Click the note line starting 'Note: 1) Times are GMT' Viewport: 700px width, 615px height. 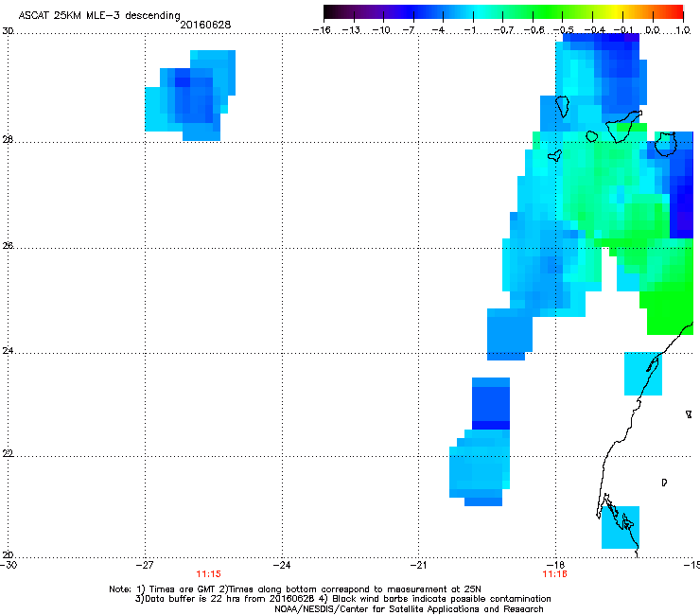coord(295,589)
